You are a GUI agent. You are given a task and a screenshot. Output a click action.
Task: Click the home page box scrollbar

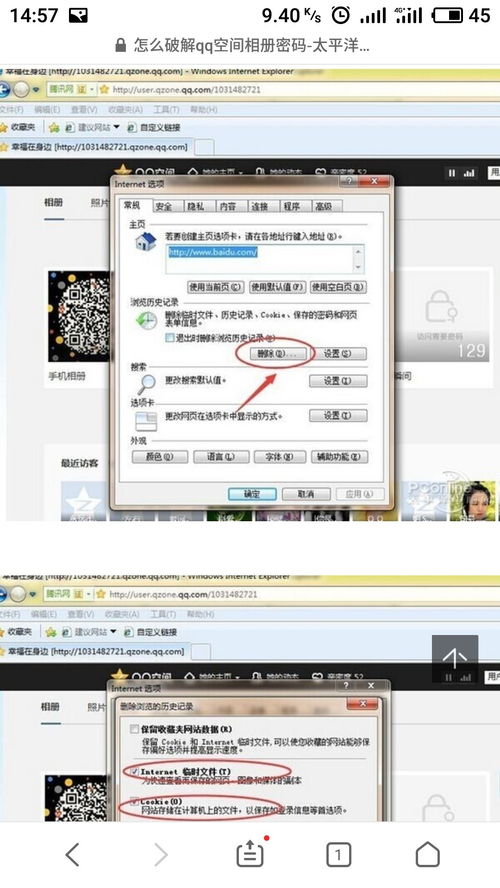tap(358, 259)
